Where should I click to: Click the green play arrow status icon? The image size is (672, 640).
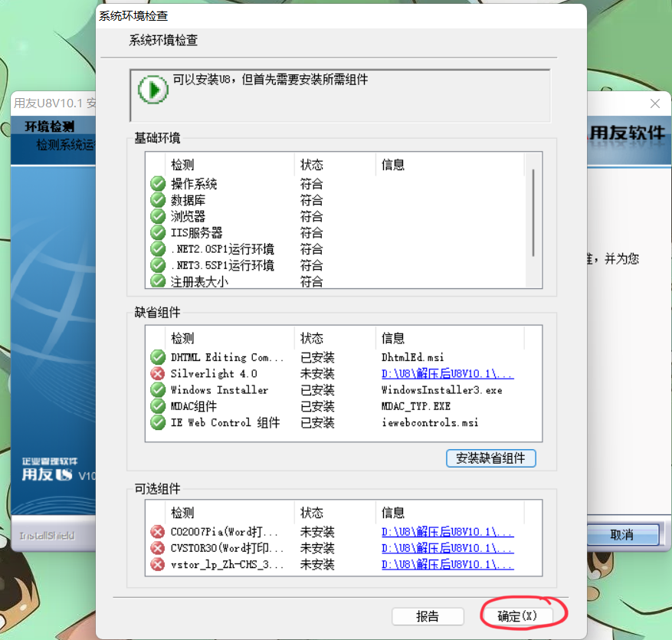coord(153,90)
